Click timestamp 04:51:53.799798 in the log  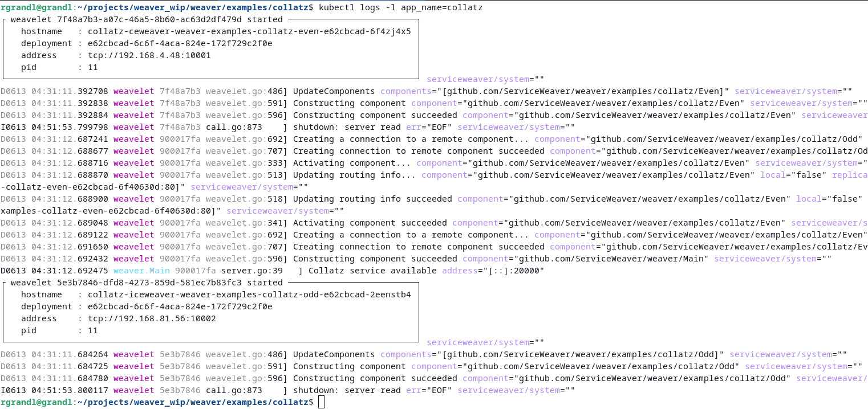pos(70,127)
